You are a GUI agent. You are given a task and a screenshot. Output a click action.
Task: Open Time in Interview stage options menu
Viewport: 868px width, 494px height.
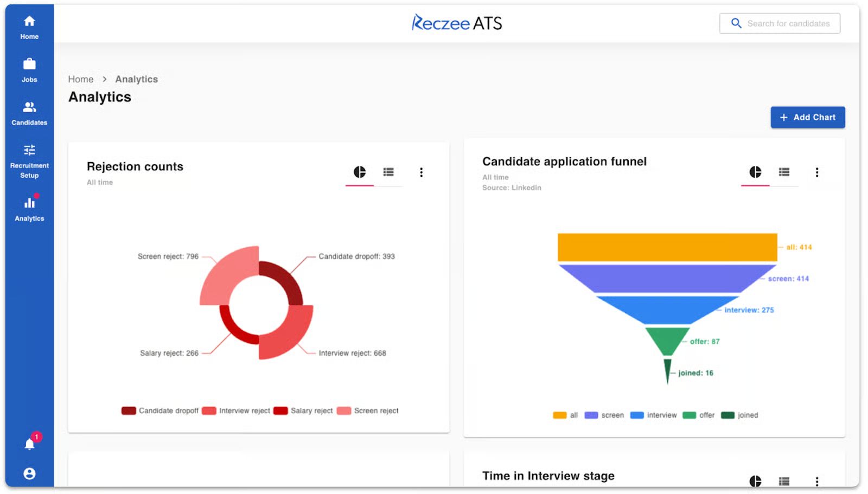click(x=817, y=481)
